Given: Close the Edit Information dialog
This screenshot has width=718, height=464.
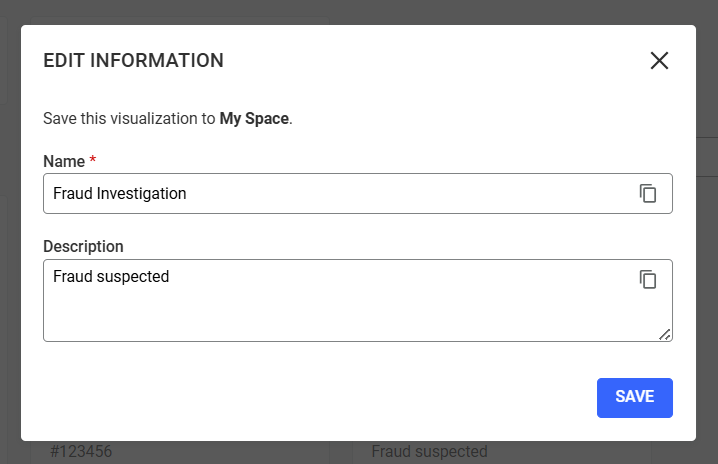Looking at the screenshot, I should coord(659,60).
